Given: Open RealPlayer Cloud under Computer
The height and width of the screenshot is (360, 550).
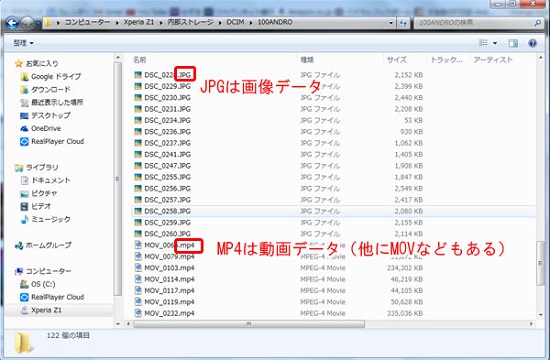Looking at the screenshot, I should coord(58,297).
